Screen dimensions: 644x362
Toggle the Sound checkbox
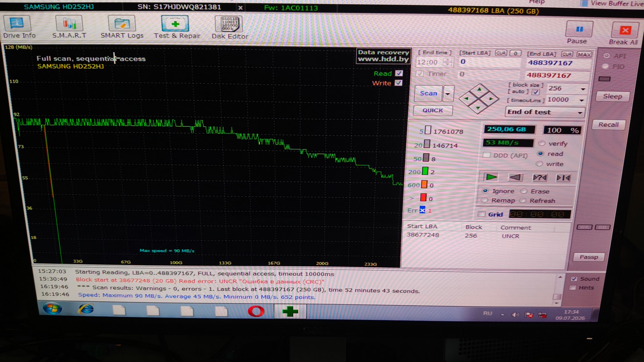coord(574,279)
